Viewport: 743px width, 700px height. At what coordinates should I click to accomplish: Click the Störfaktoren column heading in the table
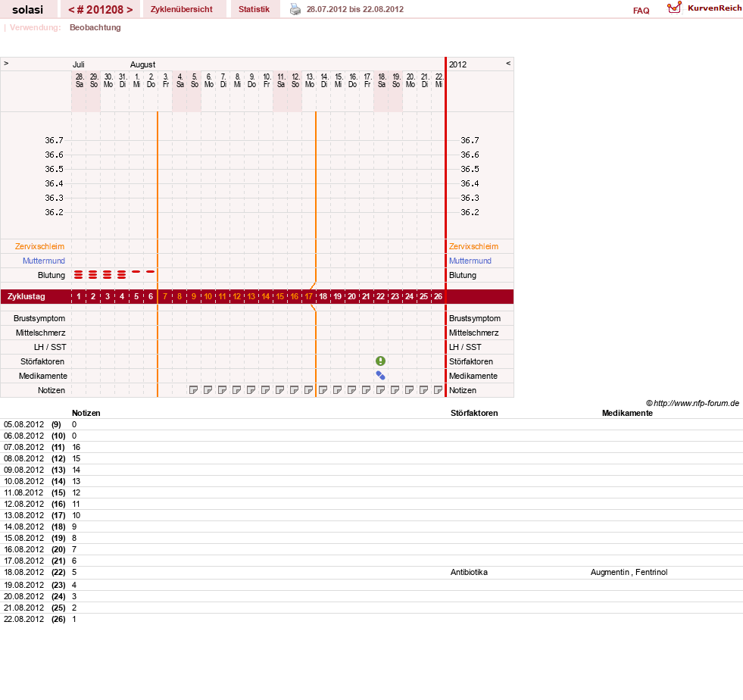(474, 413)
